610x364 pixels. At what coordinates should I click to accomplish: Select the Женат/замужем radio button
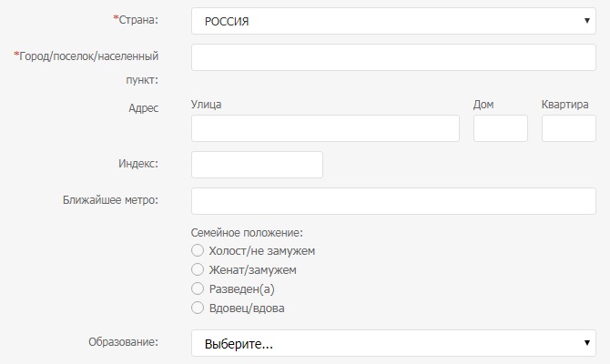(198, 269)
